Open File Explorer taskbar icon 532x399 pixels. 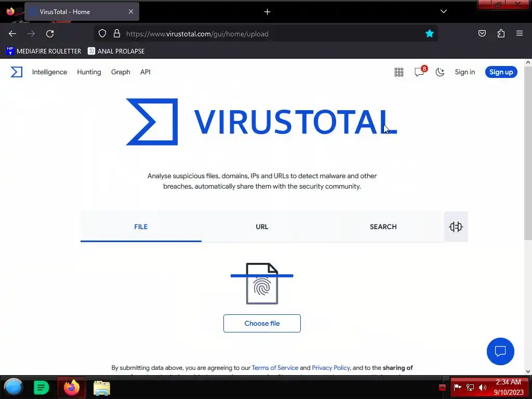tap(102, 388)
